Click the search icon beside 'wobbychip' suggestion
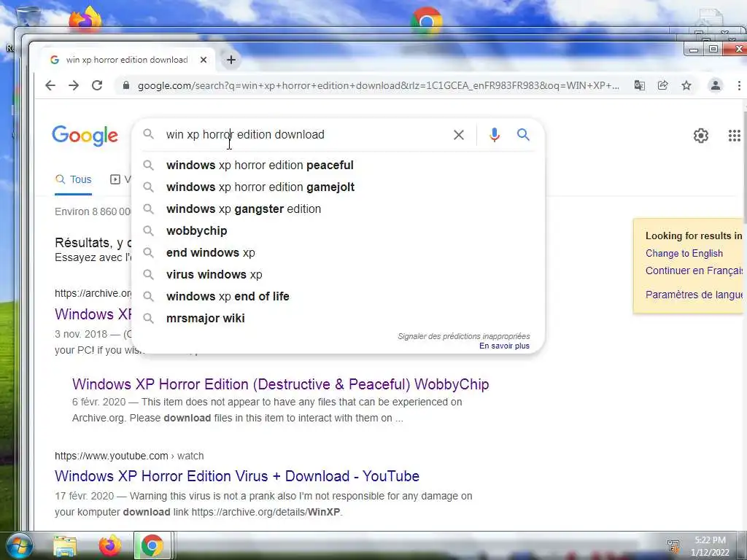Viewport: 747px width, 560px height. (x=149, y=231)
